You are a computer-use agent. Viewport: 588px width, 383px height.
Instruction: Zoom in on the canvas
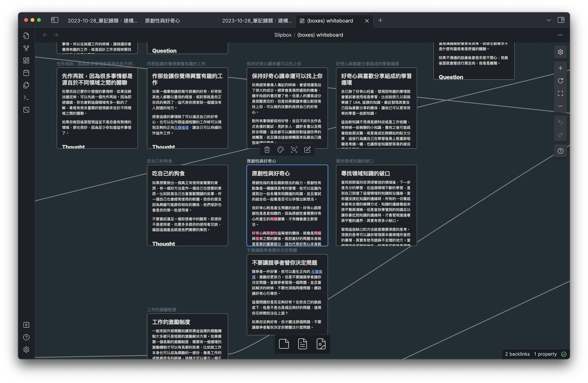pyautogui.click(x=560, y=68)
